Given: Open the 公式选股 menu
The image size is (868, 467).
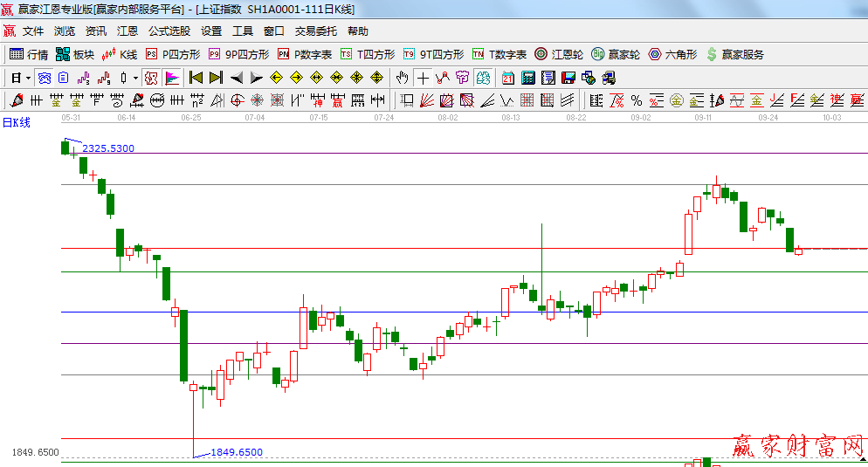Looking at the screenshot, I should [169, 31].
